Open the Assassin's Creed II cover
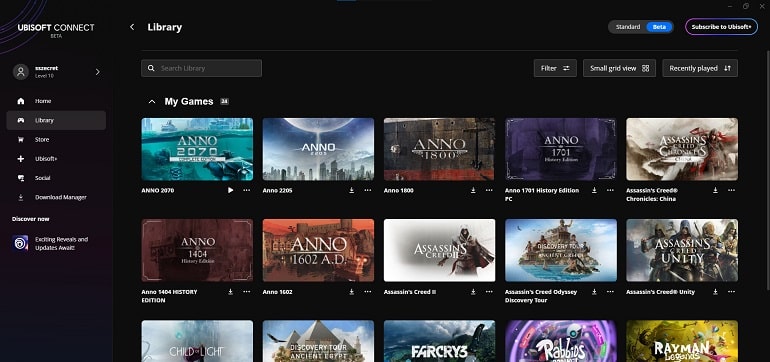Screen dimensions: 770x362 [x=440, y=251]
